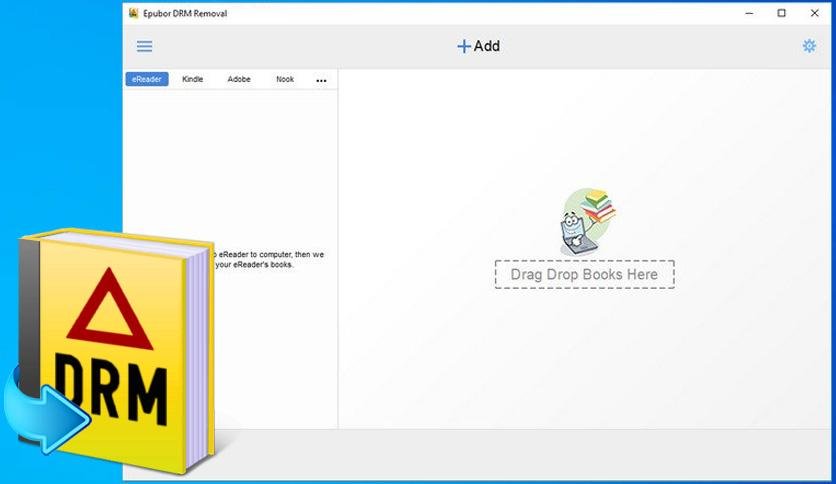Close the Epubor DRM Removal window
Screen dimensions: 836x484
(814, 13)
